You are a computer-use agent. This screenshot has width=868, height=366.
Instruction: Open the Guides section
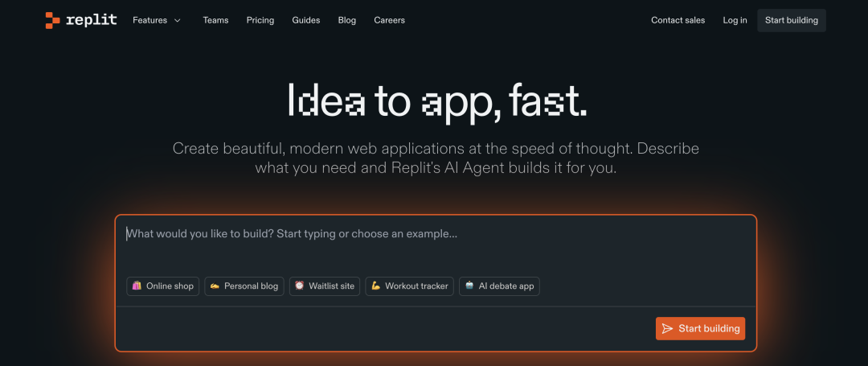[306, 20]
